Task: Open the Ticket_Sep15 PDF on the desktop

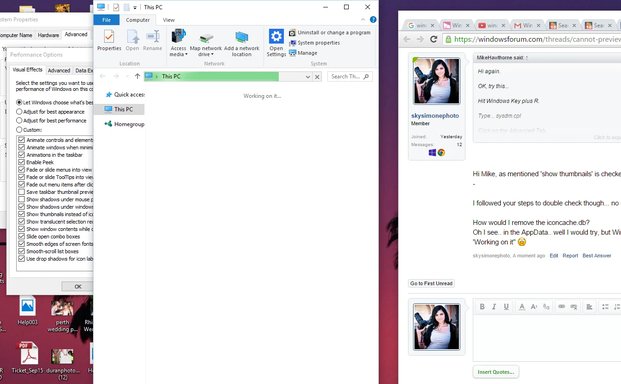Action: (27, 357)
